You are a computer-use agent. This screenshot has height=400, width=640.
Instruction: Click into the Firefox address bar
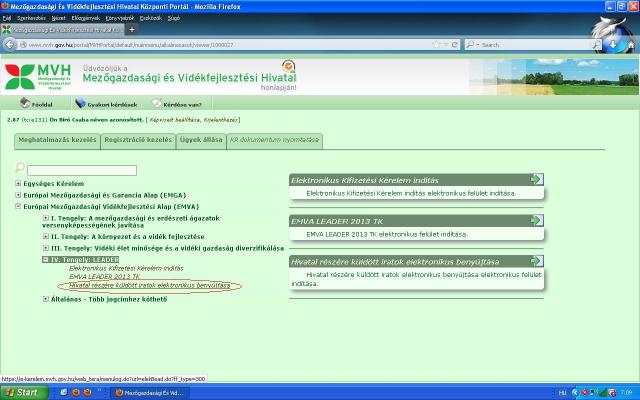coord(229,45)
